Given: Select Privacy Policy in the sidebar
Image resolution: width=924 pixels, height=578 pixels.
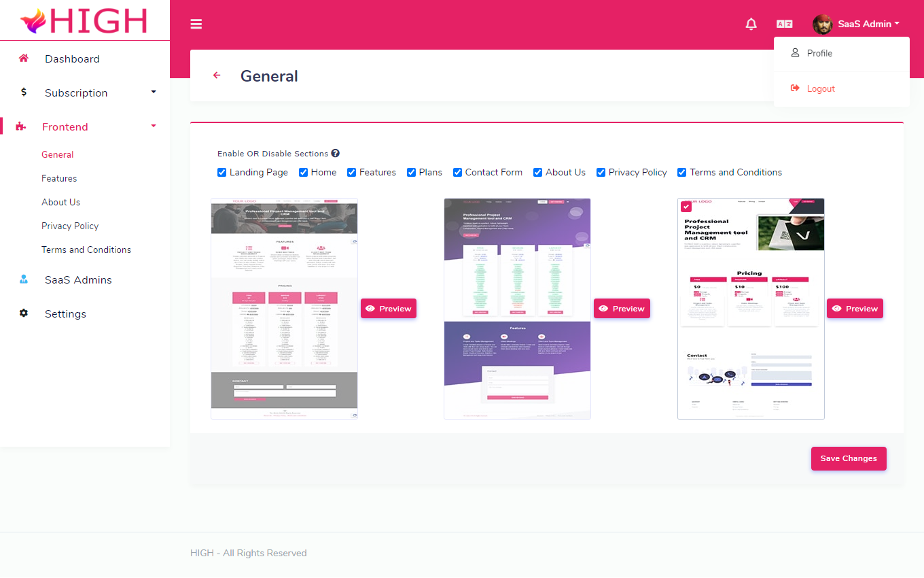Looking at the screenshot, I should pyautogui.click(x=70, y=225).
